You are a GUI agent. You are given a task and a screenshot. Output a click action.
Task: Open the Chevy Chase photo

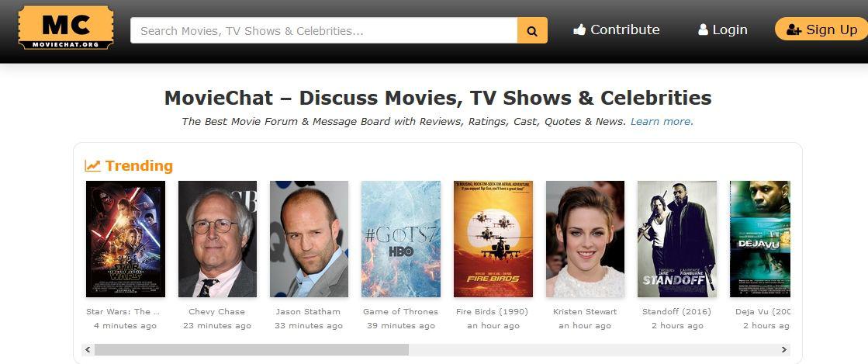(x=217, y=239)
